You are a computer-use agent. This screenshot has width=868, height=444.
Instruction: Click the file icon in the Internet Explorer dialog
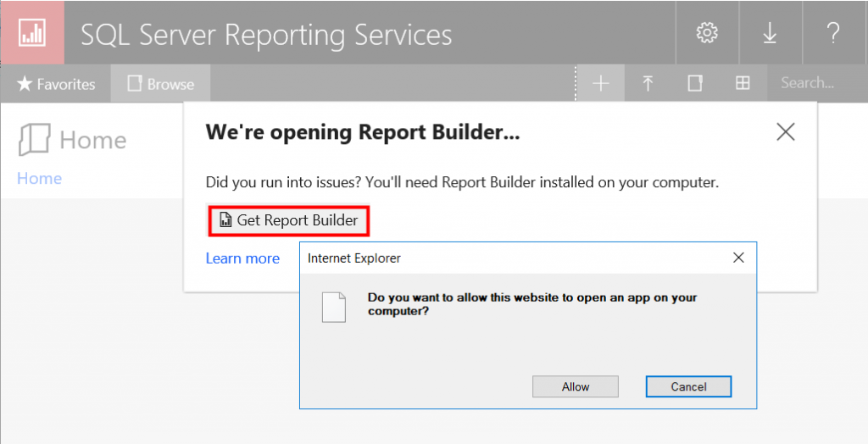(x=334, y=308)
